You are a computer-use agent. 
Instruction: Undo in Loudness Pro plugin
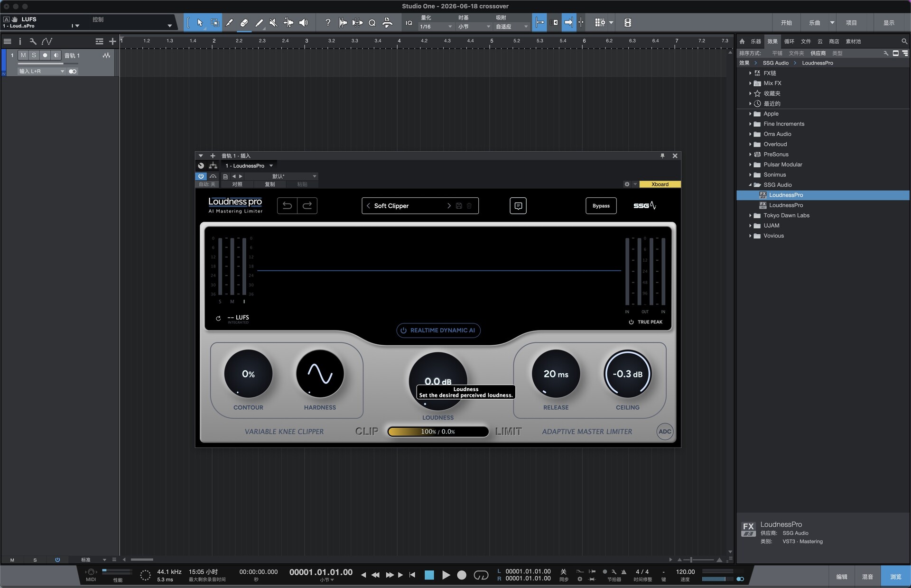pyautogui.click(x=287, y=206)
